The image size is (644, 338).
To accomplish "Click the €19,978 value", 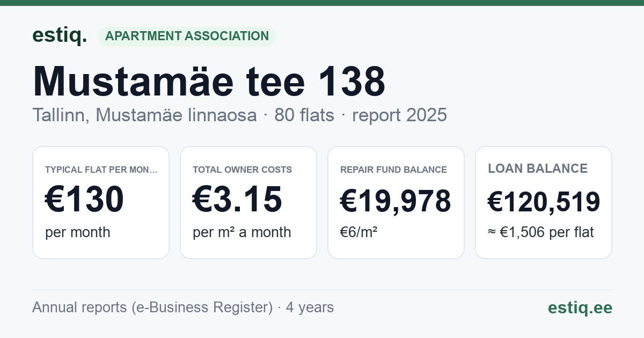I will tap(396, 202).
